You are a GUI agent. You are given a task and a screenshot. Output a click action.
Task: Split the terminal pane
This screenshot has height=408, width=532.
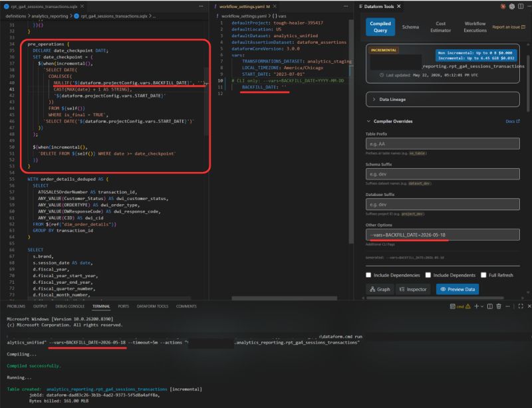pyautogui.click(x=490, y=306)
